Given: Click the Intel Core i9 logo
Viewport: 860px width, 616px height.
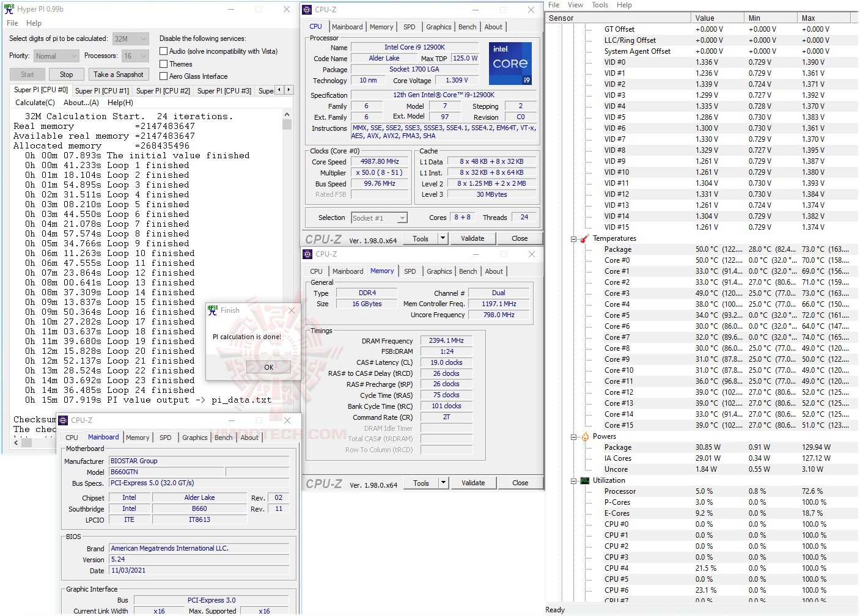Looking at the screenshot, I should point(510,63).
